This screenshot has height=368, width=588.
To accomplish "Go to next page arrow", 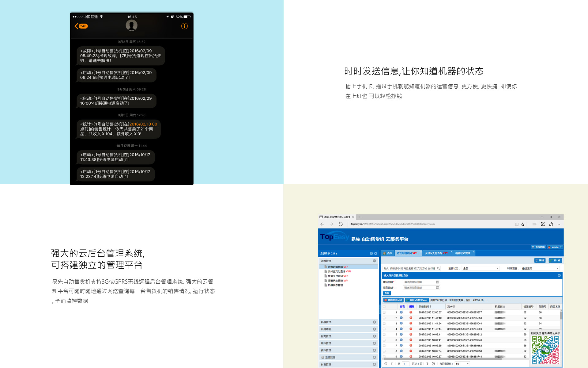I will click(x=427, y=364).
